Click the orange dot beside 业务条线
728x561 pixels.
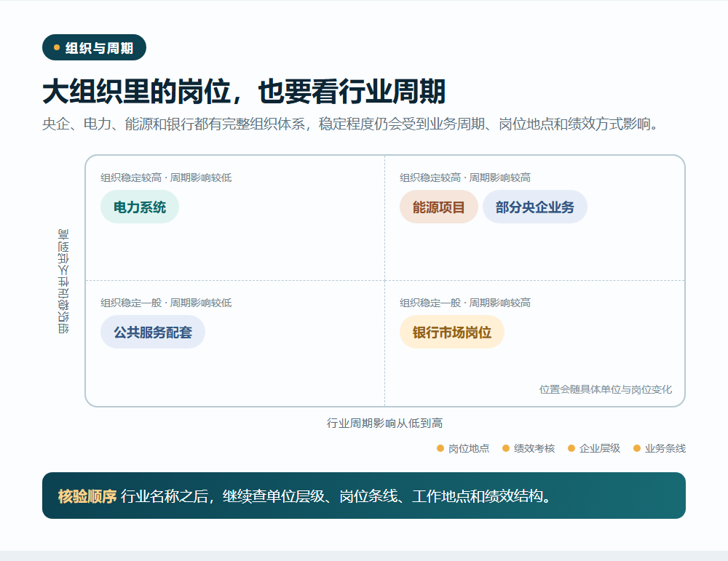tap(637, 448)
